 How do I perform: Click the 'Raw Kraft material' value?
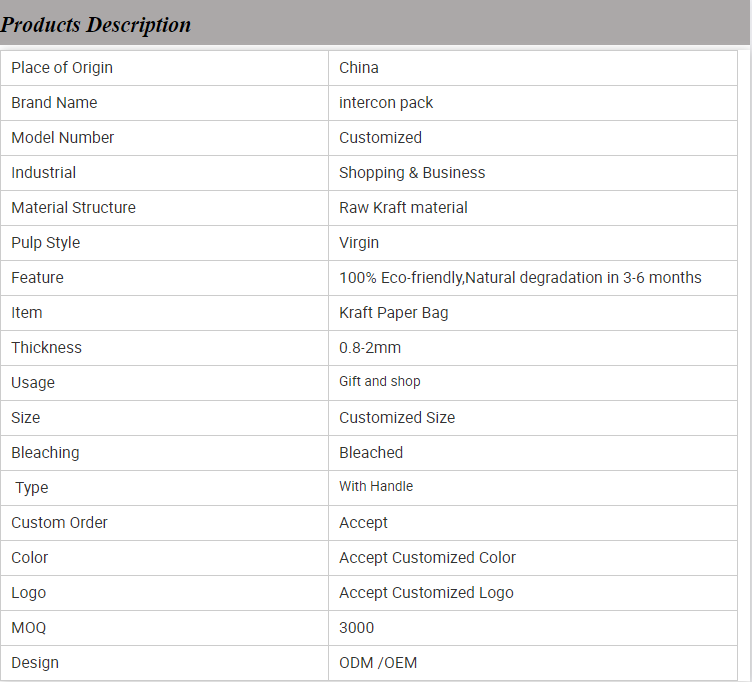click(x=403, y=208)
